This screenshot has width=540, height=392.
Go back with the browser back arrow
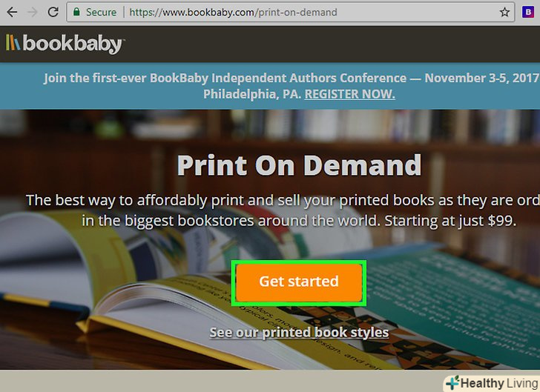click(x=12, y=12)
